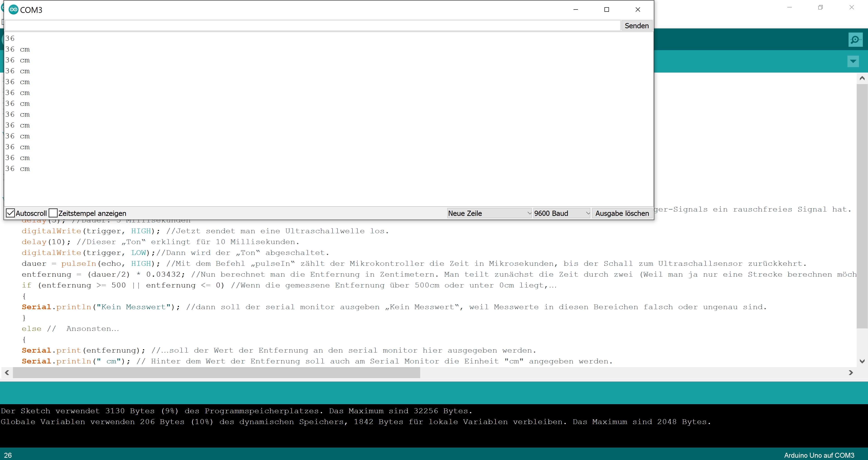Click the tab menu dropdown arrow icon

click(x=853, y=61)
